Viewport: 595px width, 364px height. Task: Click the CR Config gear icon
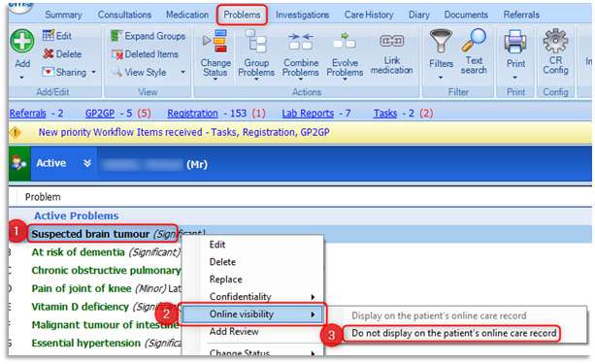coord(555,41)
